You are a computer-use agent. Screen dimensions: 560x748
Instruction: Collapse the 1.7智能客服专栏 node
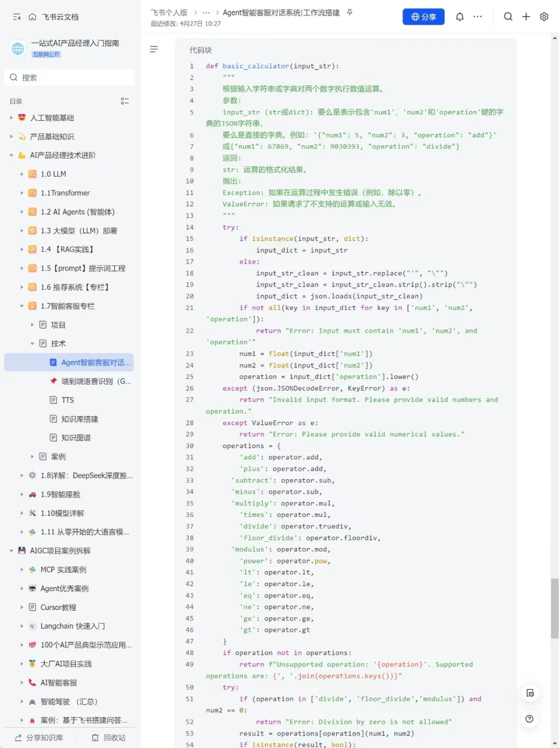tap(22, 306)
